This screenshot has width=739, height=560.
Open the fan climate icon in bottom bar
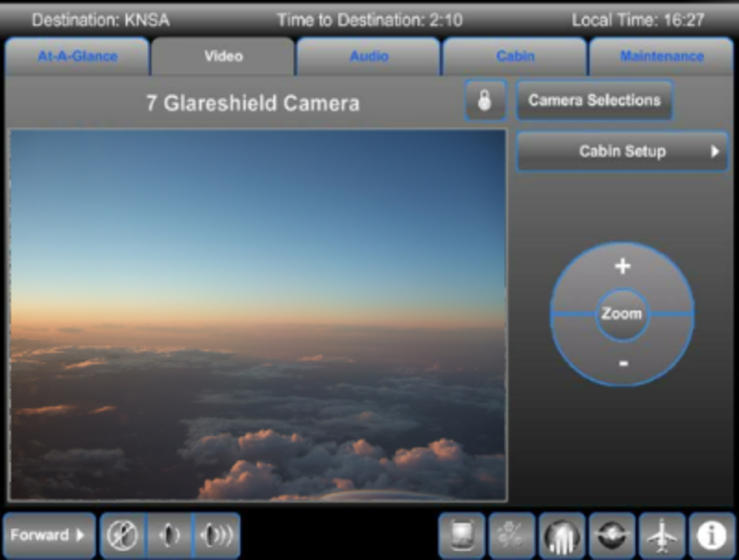click(512, 536)
